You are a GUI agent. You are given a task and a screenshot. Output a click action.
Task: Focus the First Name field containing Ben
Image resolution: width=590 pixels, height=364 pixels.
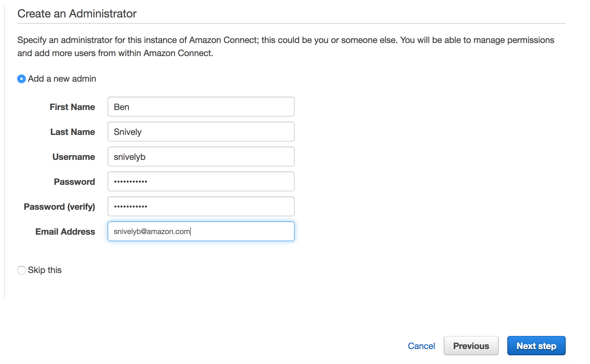point(201,107)
